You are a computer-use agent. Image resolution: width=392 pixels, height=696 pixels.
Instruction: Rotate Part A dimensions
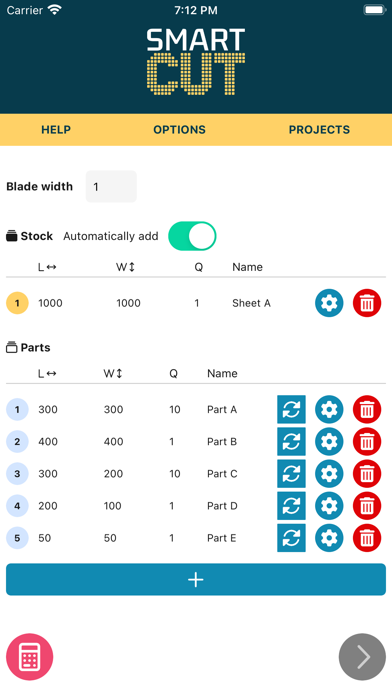coord(291,409)
